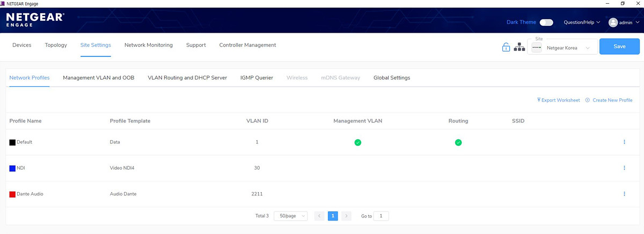This screenshot has width=644, height=234.
Task: Open the three-dot menu for Dante Audio profile
Action: click(x=624, y=194)
